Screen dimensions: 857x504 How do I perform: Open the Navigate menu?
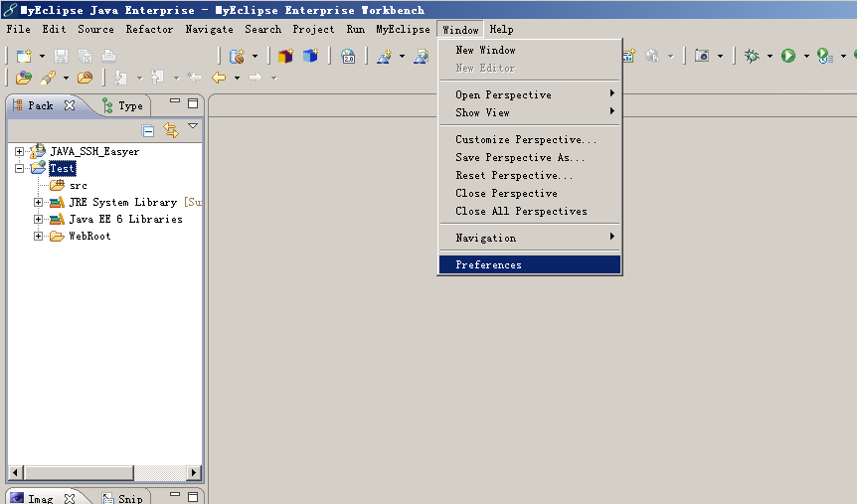210,29
